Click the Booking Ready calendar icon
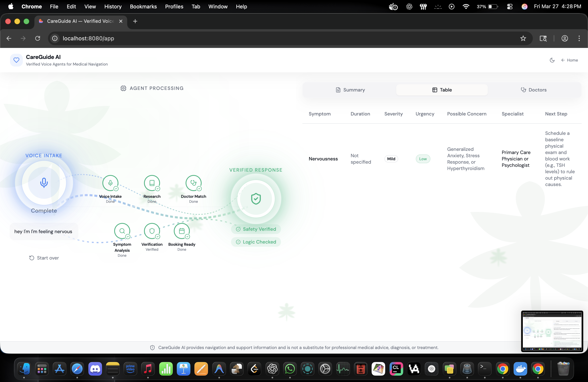Image resolution: width=588 pixels, height=382 pixels. [182, 231]
